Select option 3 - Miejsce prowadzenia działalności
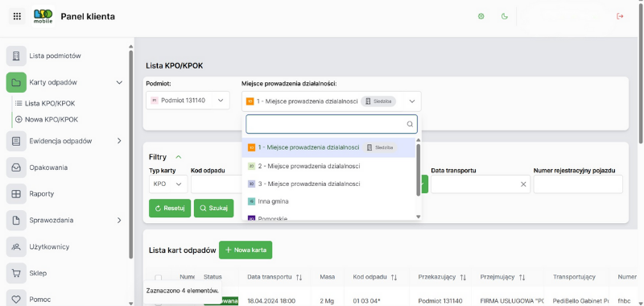644x306 pixels. [328, 184]
